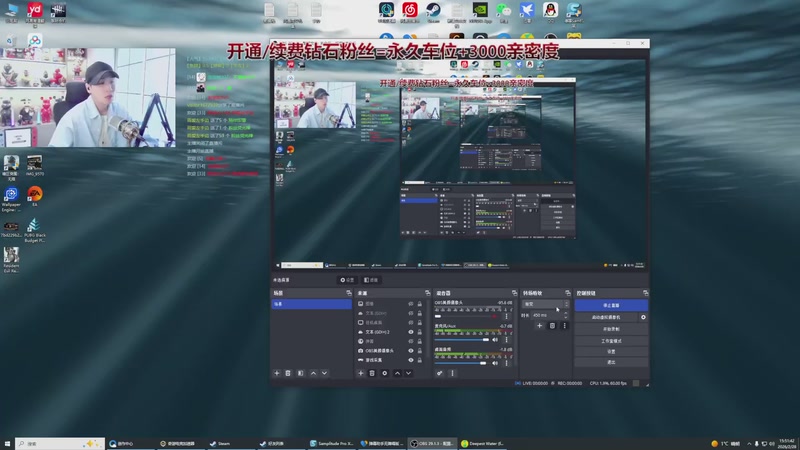The image size is (800, 450).
Task: Mute the 麦克风/Aux mixer channel
Action: click(x=495, y=339)
